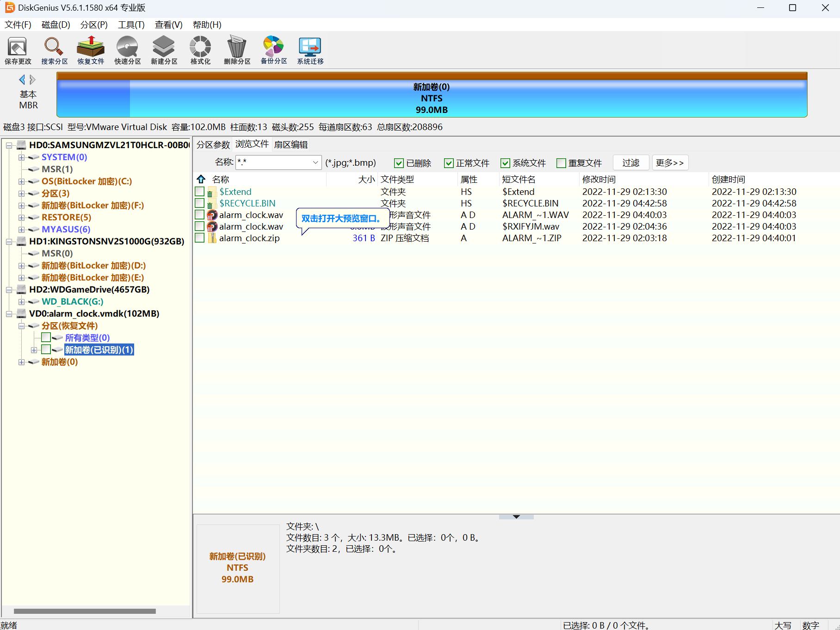The image size is (840, 630).
Task: Click the Save Changes (保存更改) toolbar icon
Action: [18, 50]
